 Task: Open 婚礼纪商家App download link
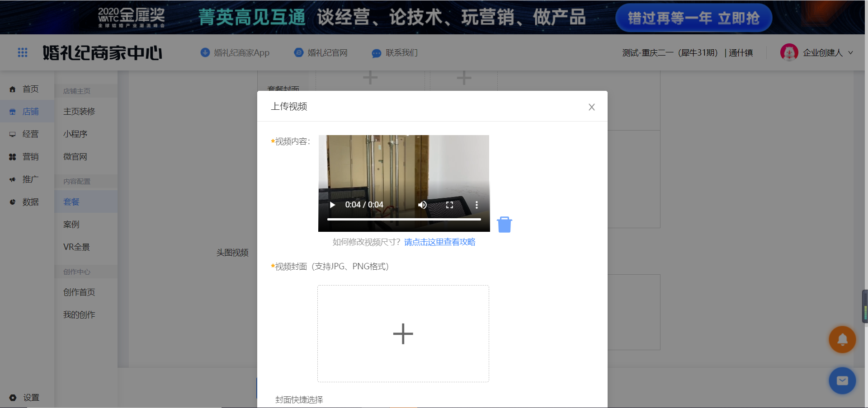point(235,53)
